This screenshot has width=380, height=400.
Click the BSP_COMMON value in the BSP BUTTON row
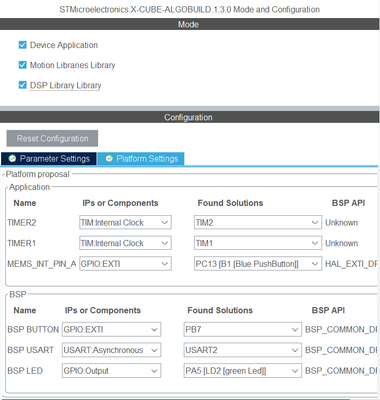[x=341, y=329]
